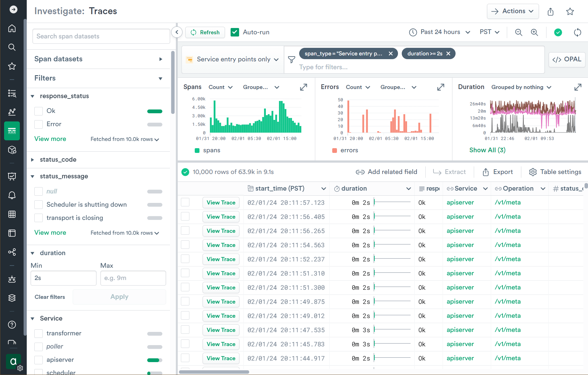Check 'Scheduler is shutting down' filter
This screenshot has height=375, width=588.
click(x=38, y=204)
